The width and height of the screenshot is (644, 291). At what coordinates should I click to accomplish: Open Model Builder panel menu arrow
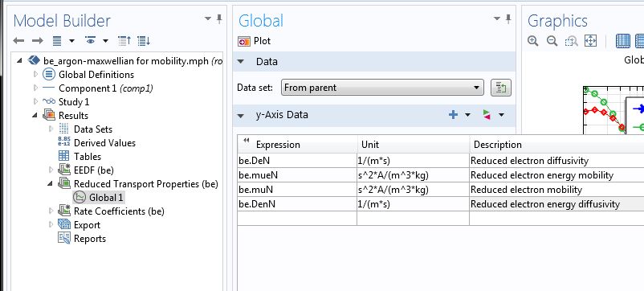pyautogui.click(x=208, y=19)
